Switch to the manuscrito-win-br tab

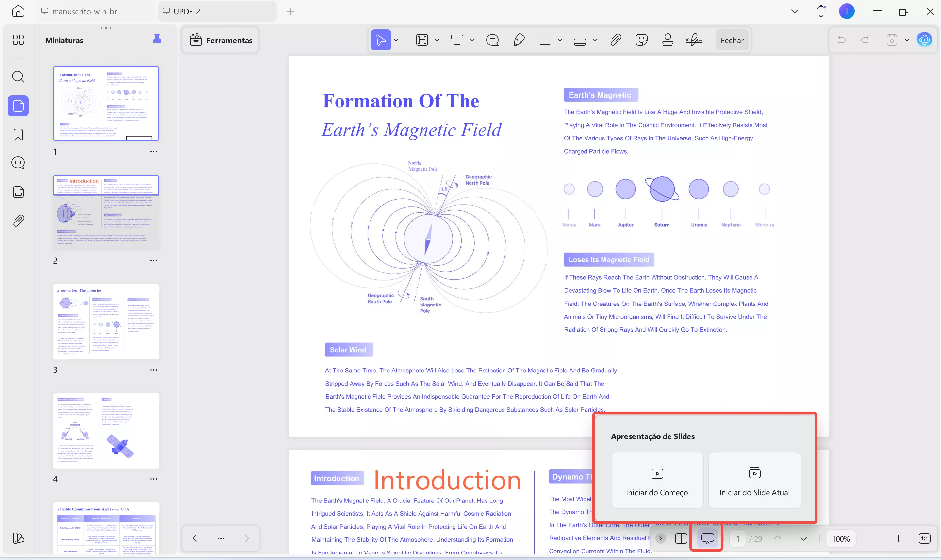click(85, 12)
